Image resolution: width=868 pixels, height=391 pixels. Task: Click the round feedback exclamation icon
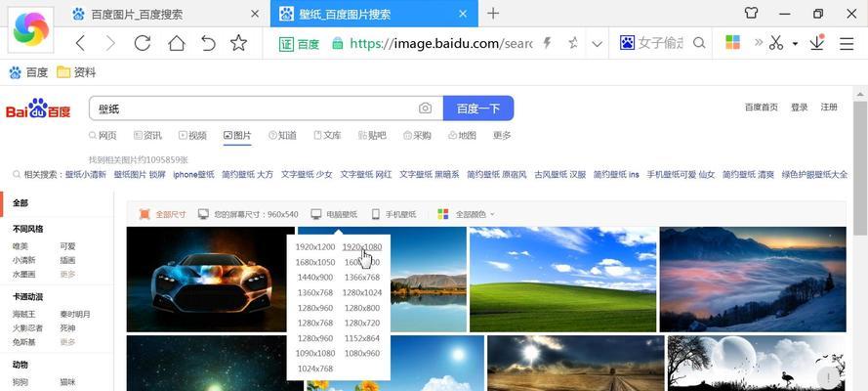click(828, 377)
